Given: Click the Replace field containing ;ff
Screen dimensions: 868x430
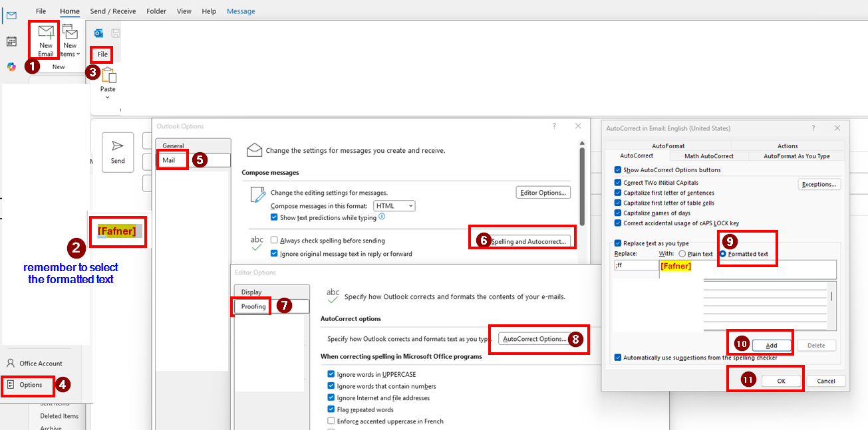Looking at the screenshot, I should point(635,265).
